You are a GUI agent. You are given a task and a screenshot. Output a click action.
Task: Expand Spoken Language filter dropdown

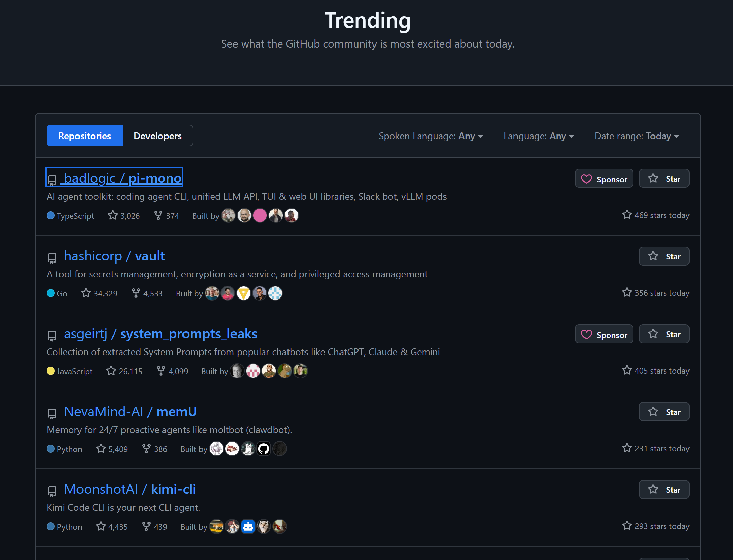[x=431, y=136]
